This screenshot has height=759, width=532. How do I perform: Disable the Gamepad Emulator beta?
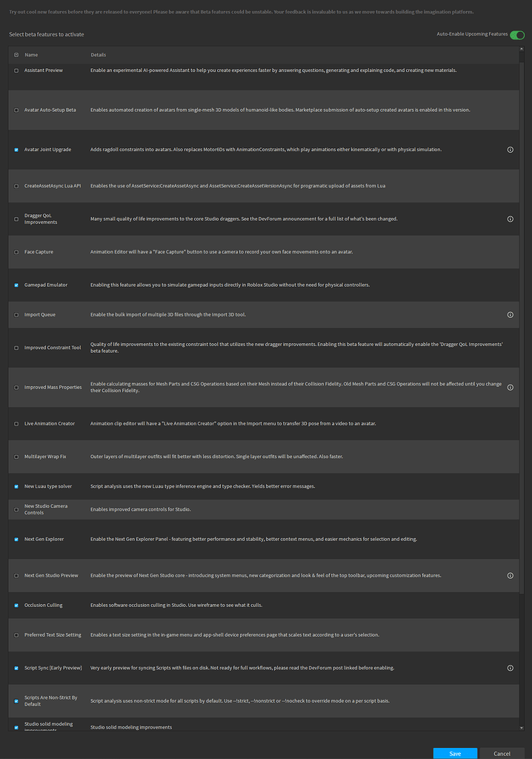[x=16, y=285]
